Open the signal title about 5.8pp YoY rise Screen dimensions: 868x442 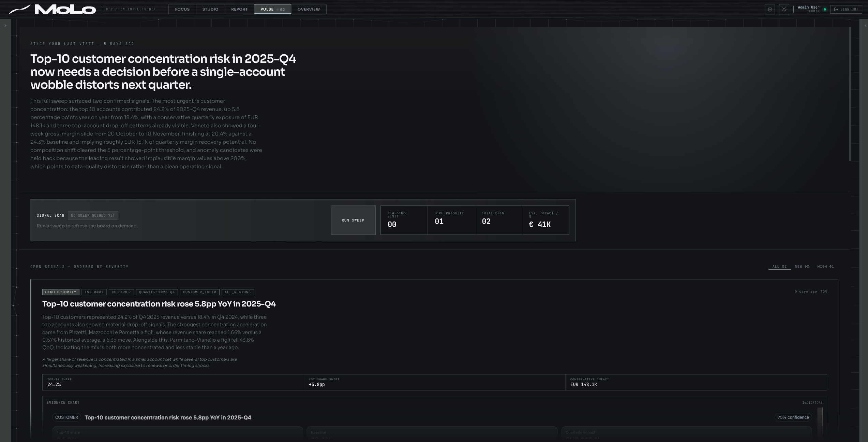pos(159,304)
